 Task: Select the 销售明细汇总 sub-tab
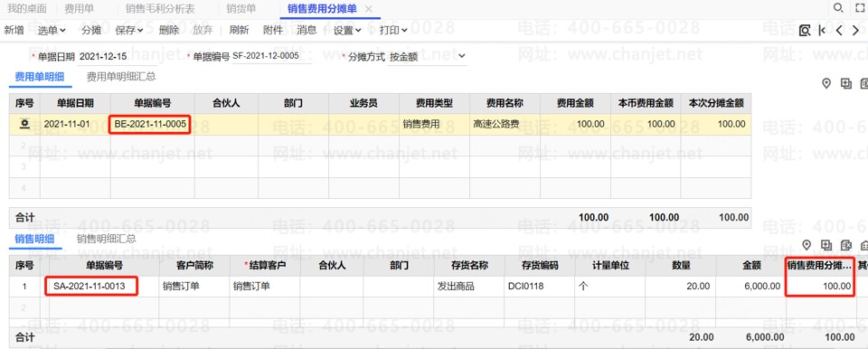point(107,239)
